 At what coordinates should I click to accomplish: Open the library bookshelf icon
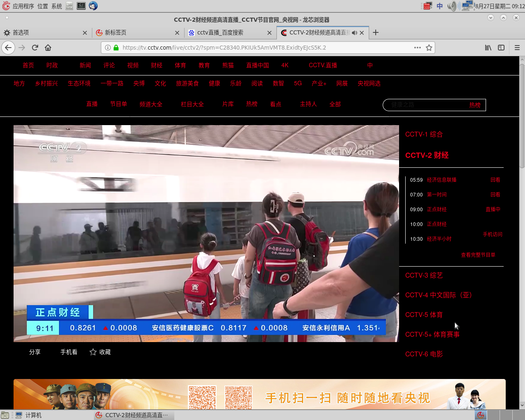coord(488,48)
